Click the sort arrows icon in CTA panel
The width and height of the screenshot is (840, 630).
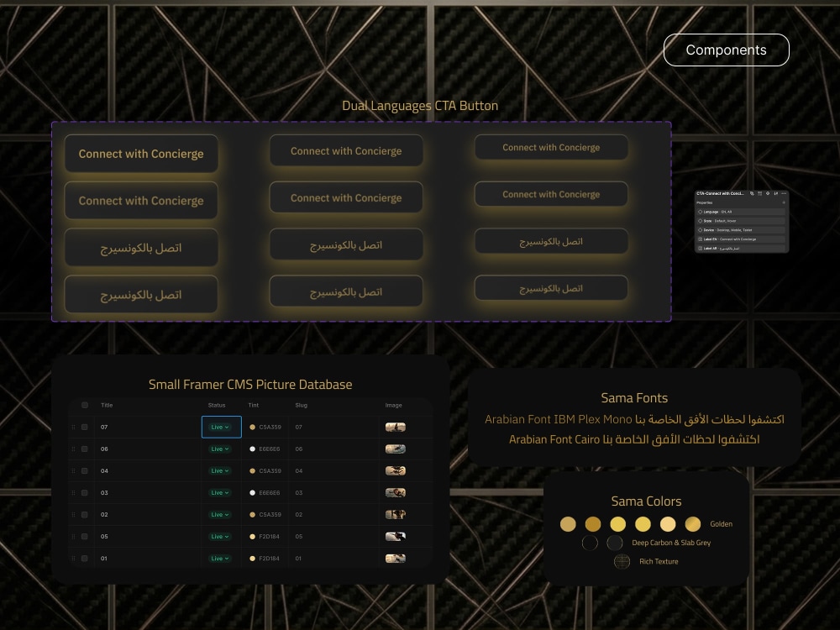point(775,193)
